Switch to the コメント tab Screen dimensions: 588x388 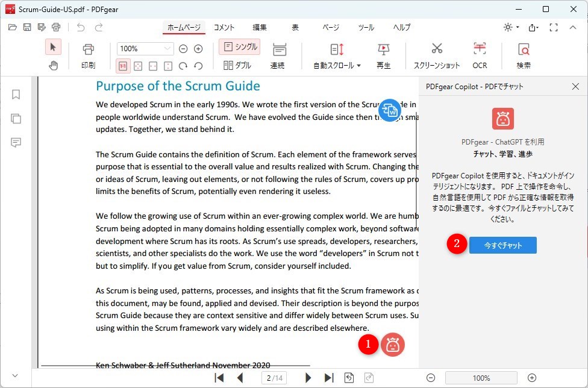pyautogui.click(x=224, y=28)
